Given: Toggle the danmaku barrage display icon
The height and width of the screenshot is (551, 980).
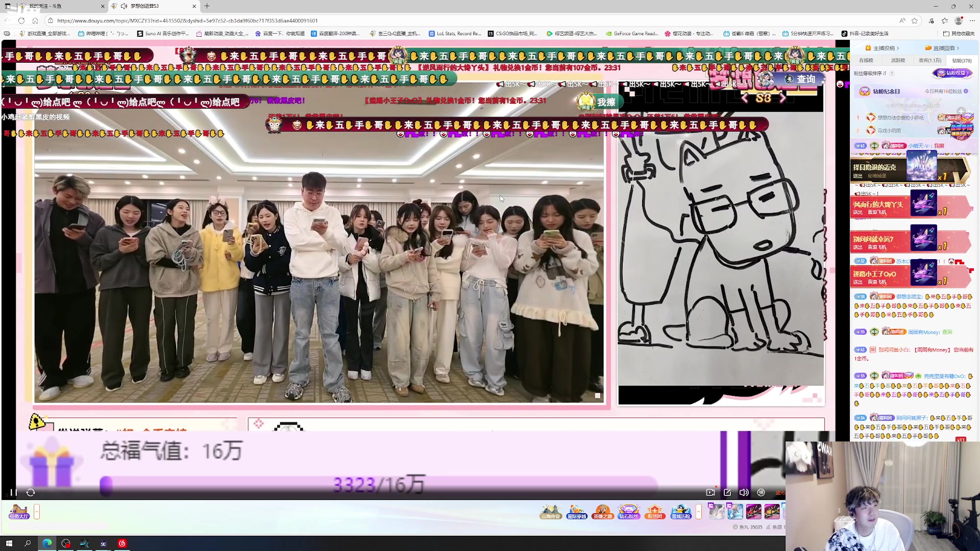Looking at the screenshot, I should [x=761, y=492].
